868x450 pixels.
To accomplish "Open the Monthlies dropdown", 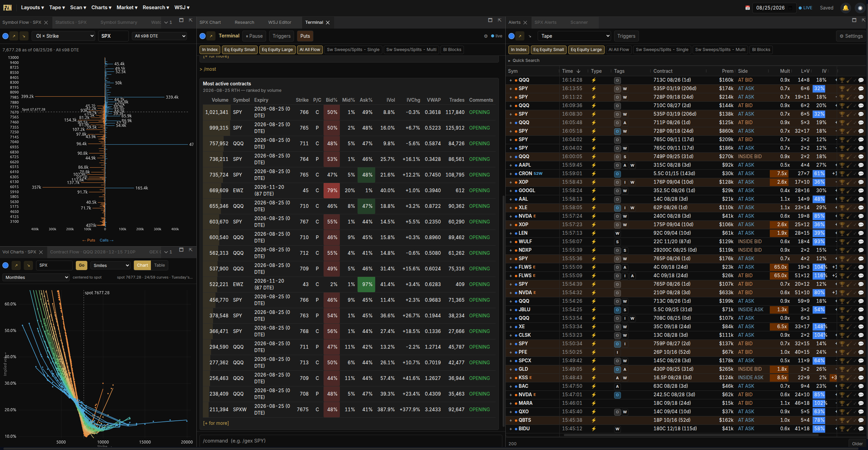I will tap(36, 278).
